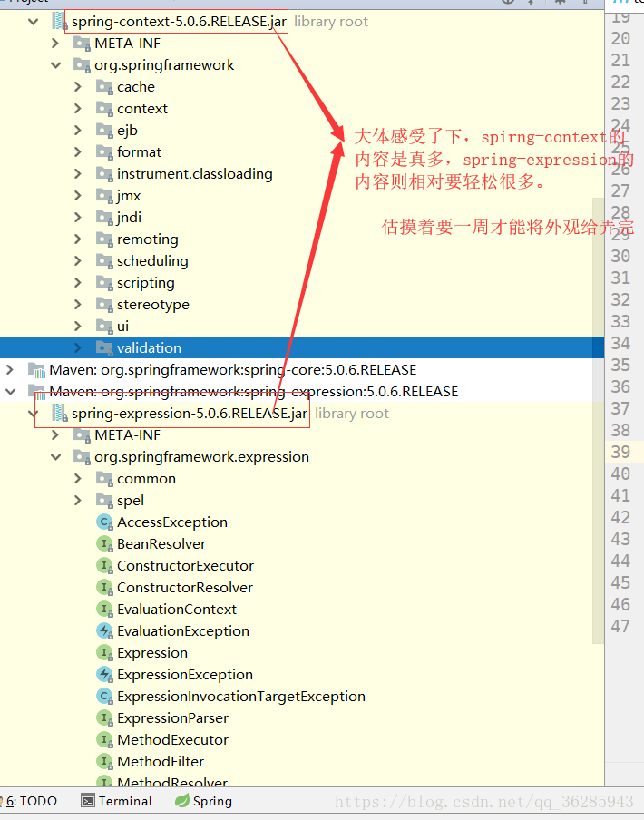The image size is (644, 820).
Task: Select the common package label
Action: tap(146, 479)
